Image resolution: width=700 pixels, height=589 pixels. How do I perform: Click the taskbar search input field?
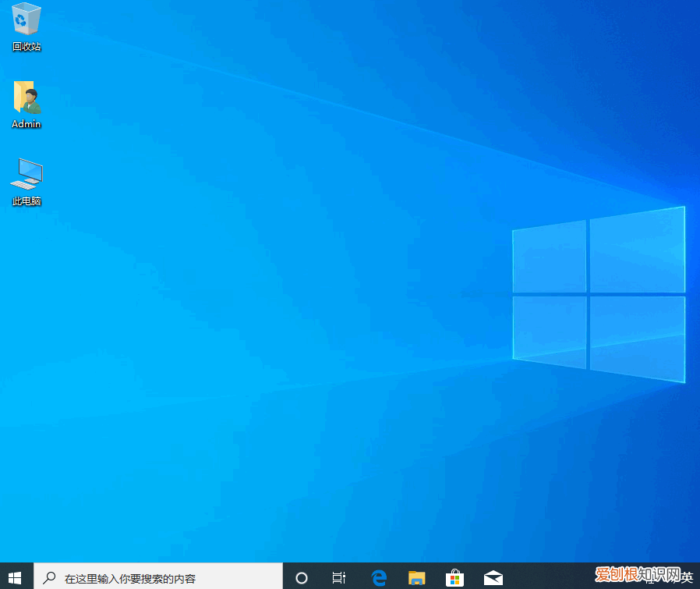click(x=156, y=578)
